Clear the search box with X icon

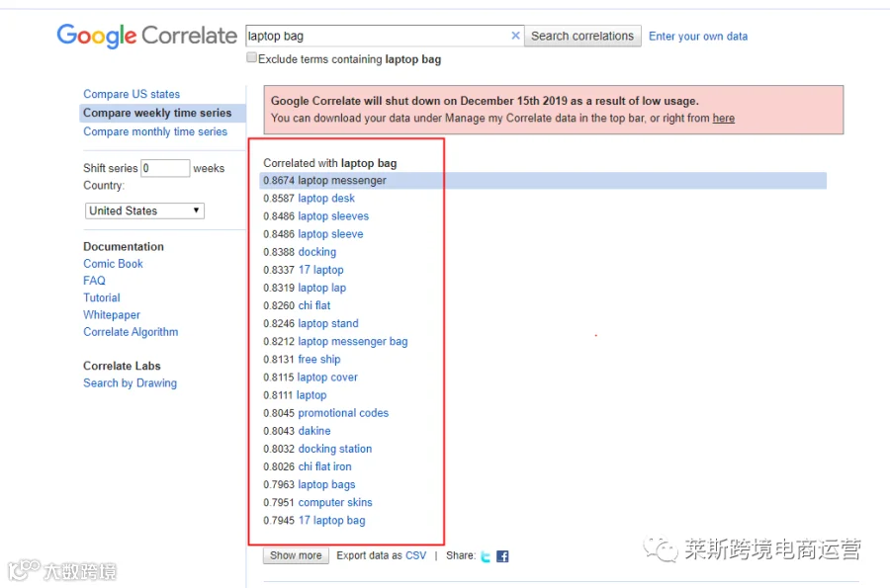tap(515, 36)
